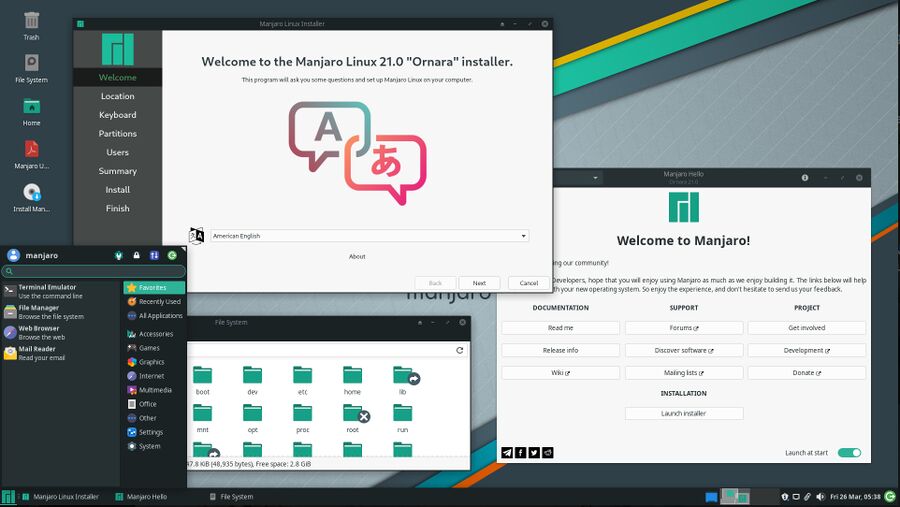Image resolution: width=900 pixels, height=507 pixels.
Task: Open the Wiki link button
Action: tap(561, 373)
